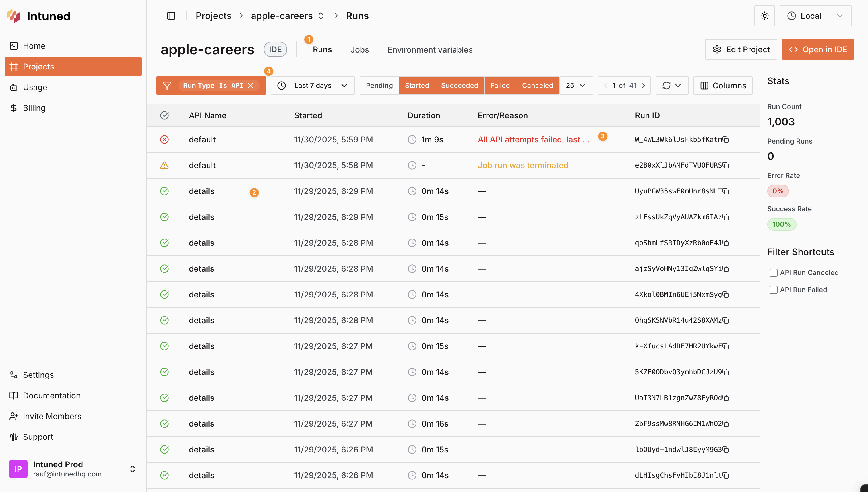Open the project in IDE

pyautogui.click(x=818, y=49)
